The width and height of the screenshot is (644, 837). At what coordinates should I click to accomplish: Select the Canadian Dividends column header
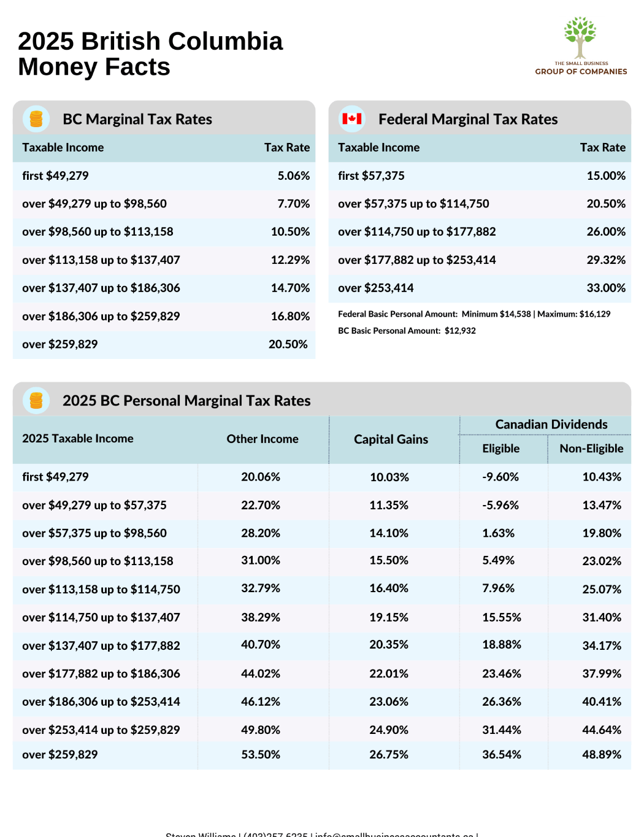(551, 425)
